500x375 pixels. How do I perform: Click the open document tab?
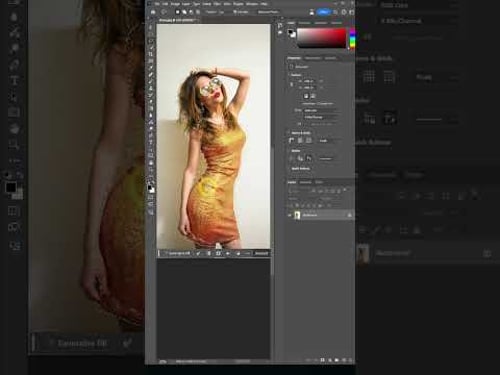coord(178,20)
